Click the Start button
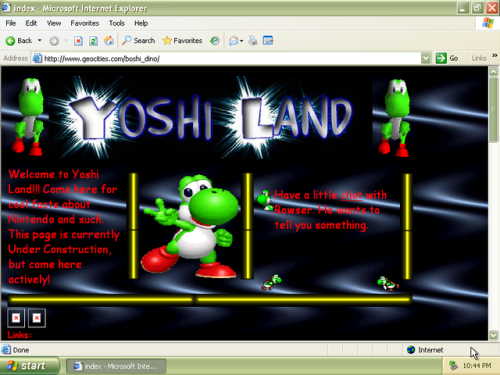This screenshot has width=500, height=375. pos(29,366)
